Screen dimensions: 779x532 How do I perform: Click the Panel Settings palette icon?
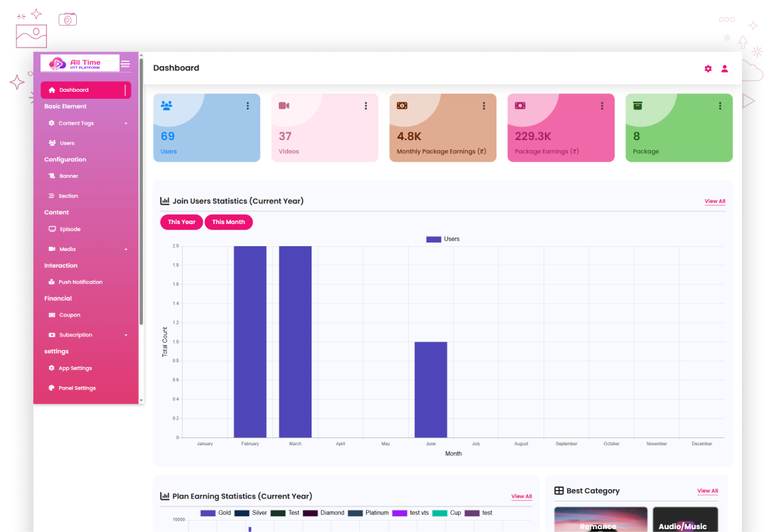(51, 388)
